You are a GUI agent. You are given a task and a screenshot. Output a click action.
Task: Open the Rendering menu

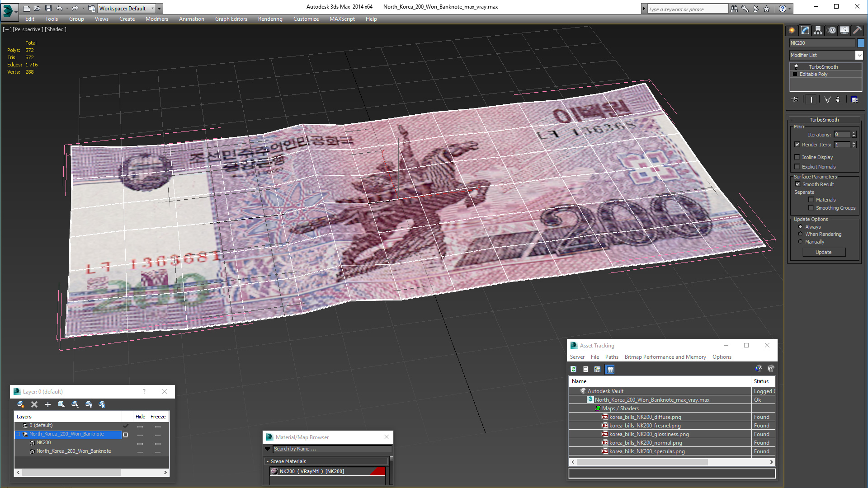270,19
